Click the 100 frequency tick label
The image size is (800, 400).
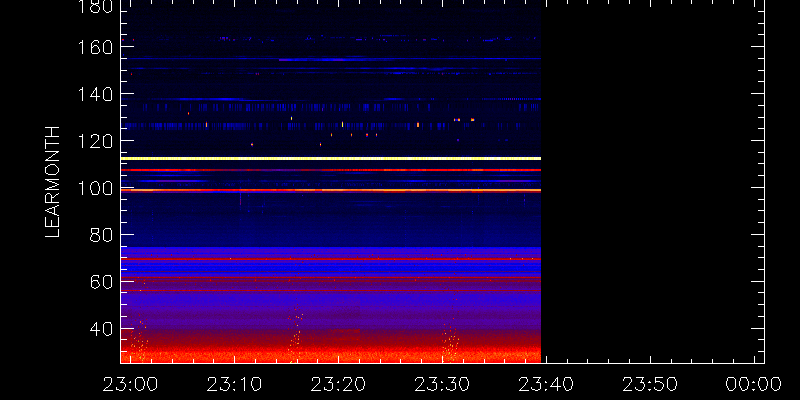tap(95, 188)
